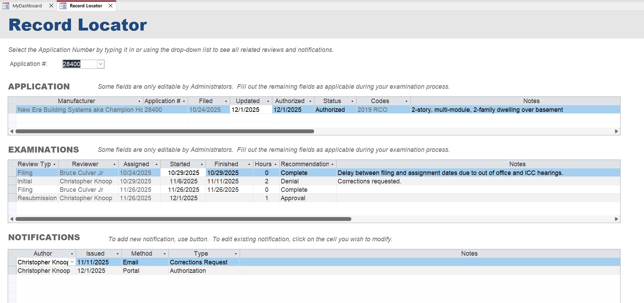Click the Record Locator form icon
This screenshot has height=303, width=644.
pyautogui.click(x=63, y=6)
